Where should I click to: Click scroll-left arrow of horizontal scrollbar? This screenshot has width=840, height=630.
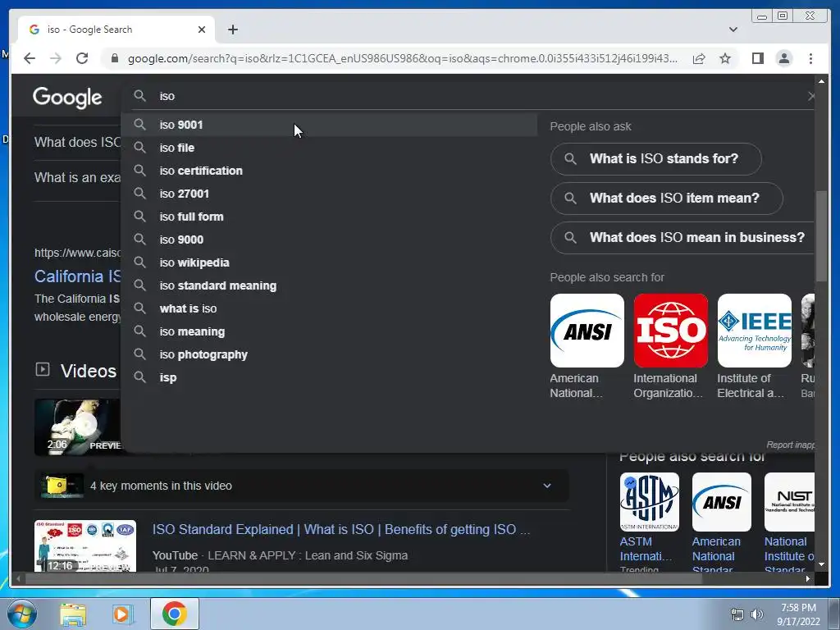19,578
